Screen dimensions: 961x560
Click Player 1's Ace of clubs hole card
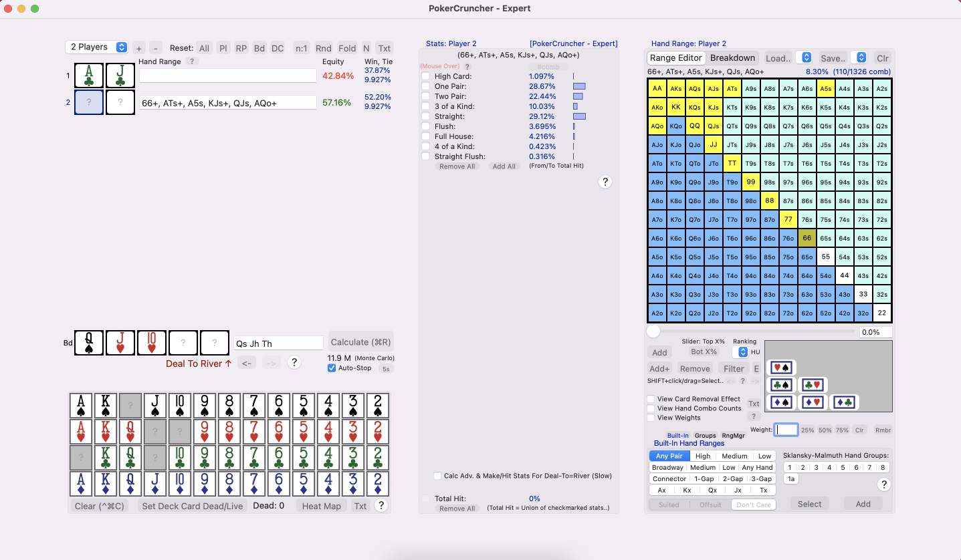[89, 76]
